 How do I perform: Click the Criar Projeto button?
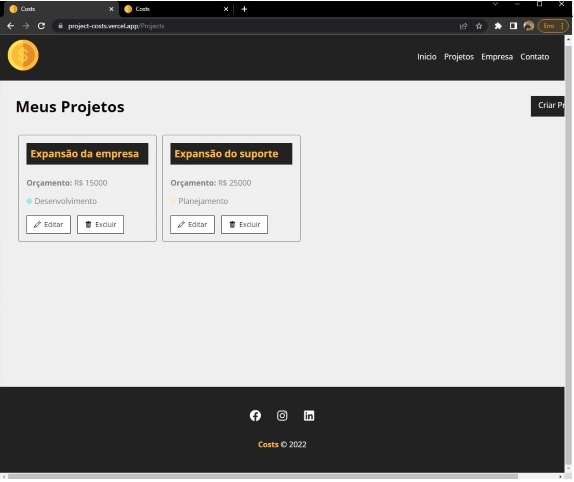coord(548,106)
